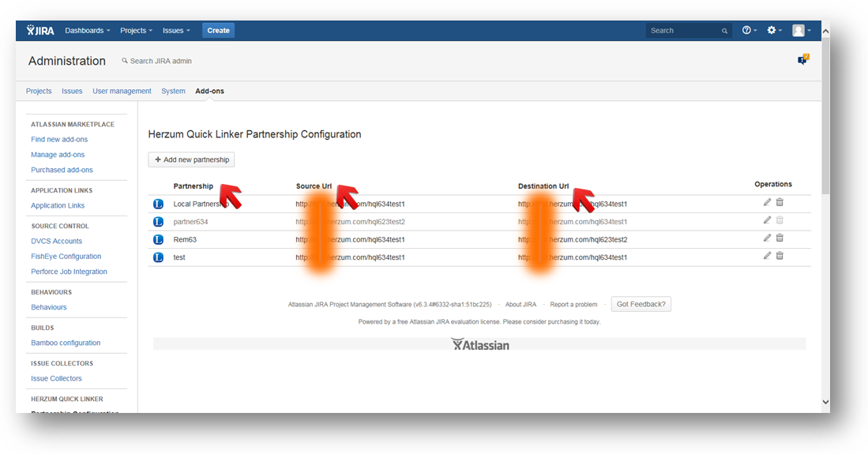The height and width of the screenshot is (454, 868).
Task: Click the feedback notification icon
Action: tap(802, 60)
